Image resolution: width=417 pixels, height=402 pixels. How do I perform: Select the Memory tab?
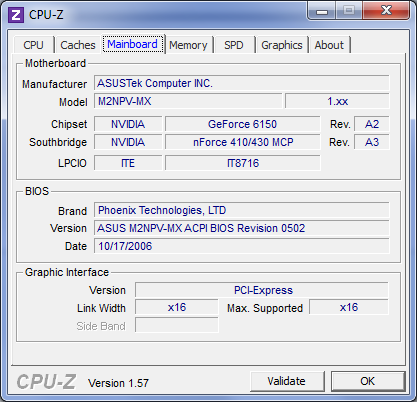[x=188, y=45]
